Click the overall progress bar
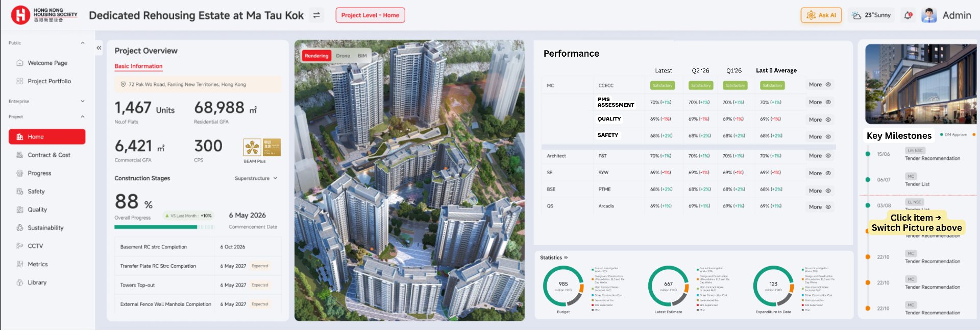Screen dimensions: 980x331 [x=164, y=227]
